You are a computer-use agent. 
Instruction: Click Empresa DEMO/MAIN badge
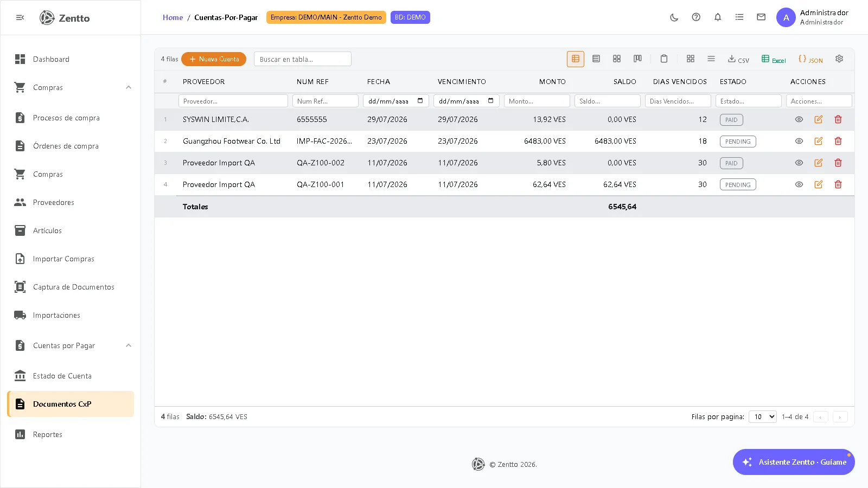[x=326, y=17]
